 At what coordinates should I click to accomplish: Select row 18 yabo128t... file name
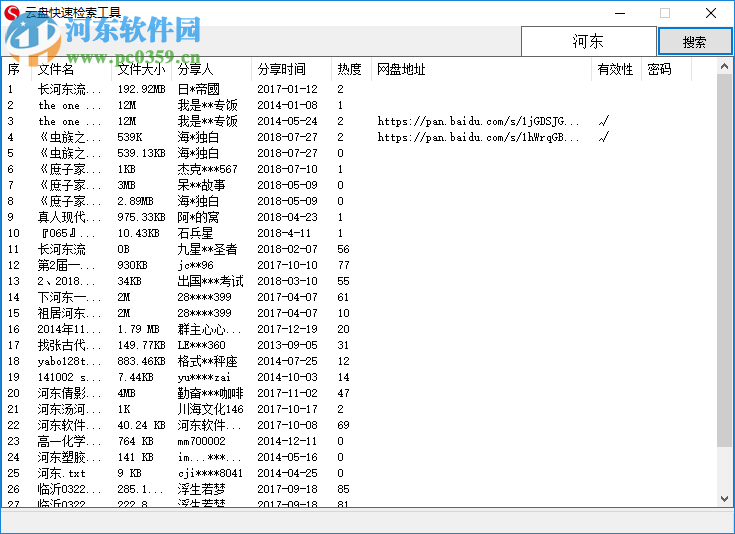(69, 361)
